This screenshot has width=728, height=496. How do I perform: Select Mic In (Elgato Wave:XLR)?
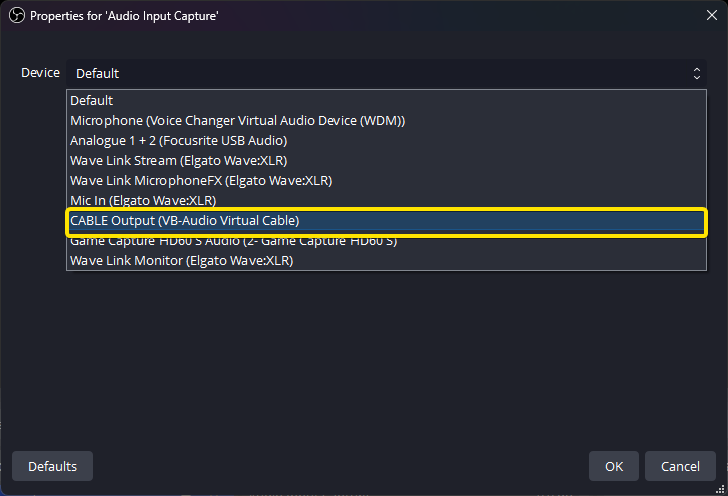tap(146, 201)
